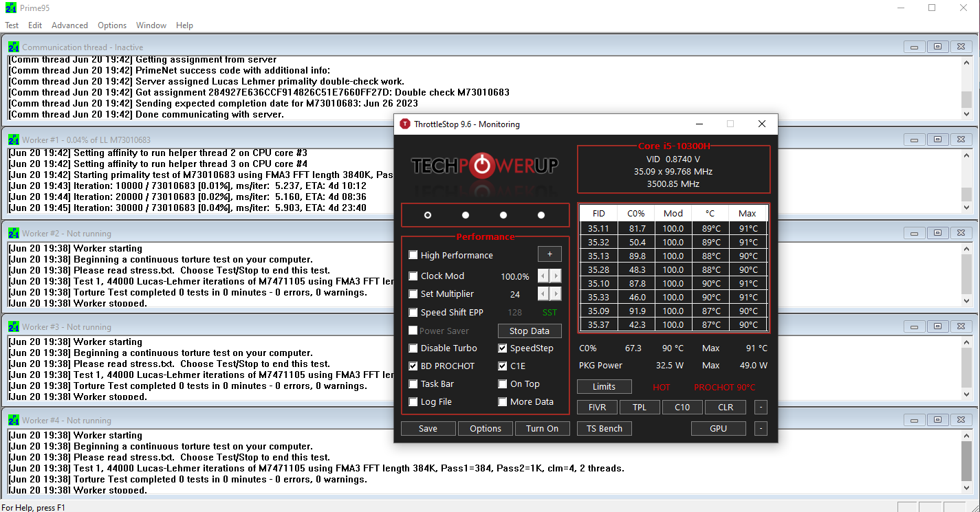Minimize the Worker #4 child window
This screenshot has height=512, width=980.
[915, 420]
